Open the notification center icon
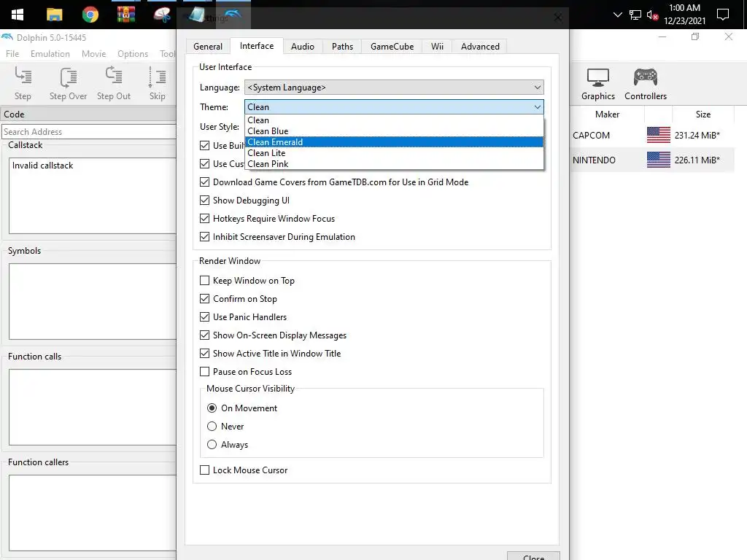Screen dimensions: 747x560 (723, 15)
